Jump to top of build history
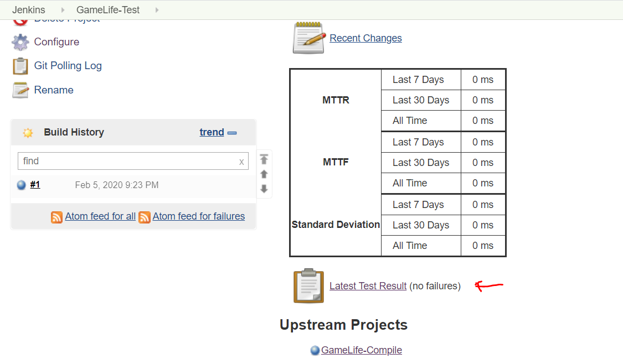Image resolution: width=623 pixels, height=364 pixels. (264, 159)
